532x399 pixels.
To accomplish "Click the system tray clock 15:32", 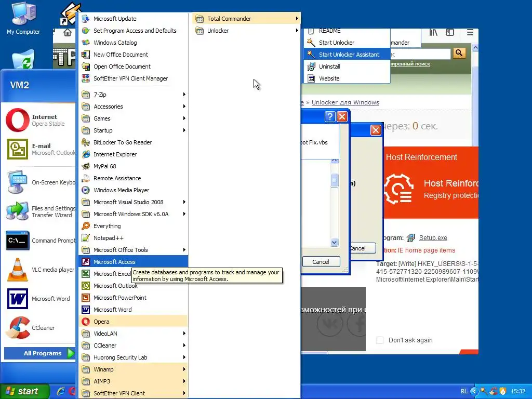I will [518, 391].
